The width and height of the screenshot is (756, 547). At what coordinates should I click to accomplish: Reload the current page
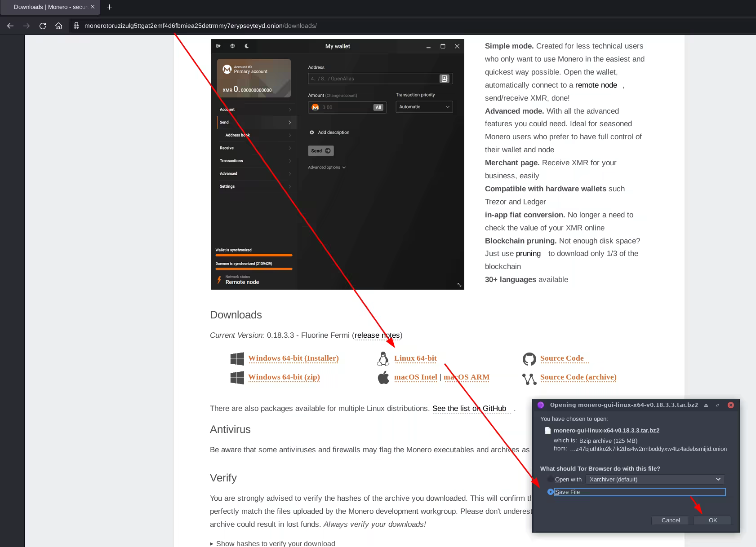(43, 26)
